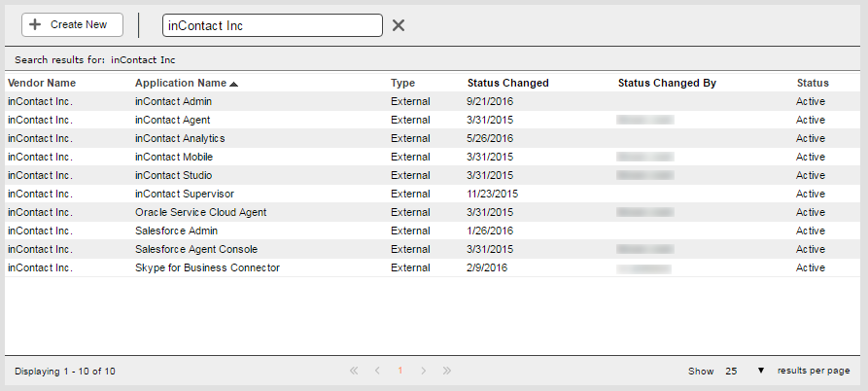Open the Salesforce Admin application
The image size is (868, 391).
click(176, 231)
